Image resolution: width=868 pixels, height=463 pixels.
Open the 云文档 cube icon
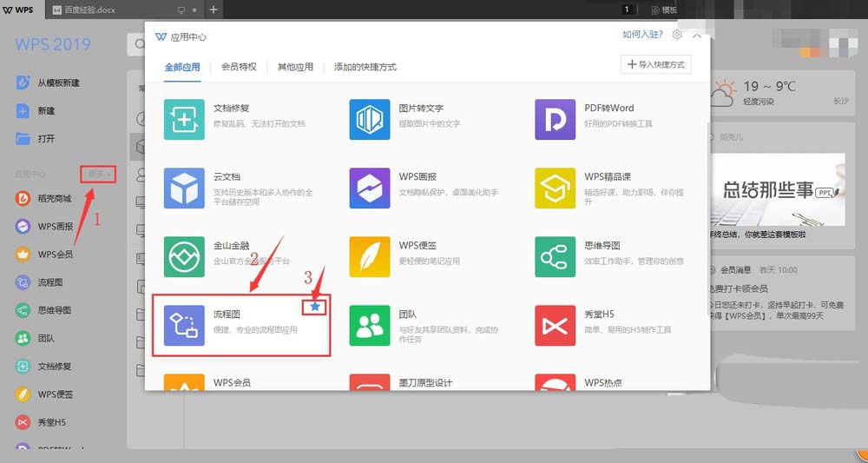tap(184, 189)
